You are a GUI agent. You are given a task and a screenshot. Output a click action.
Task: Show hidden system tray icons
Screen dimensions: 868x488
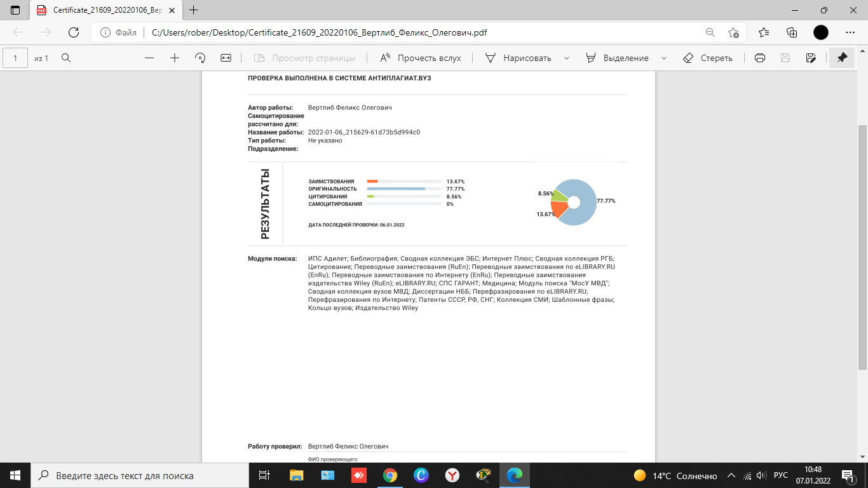[x=731, y=475]
